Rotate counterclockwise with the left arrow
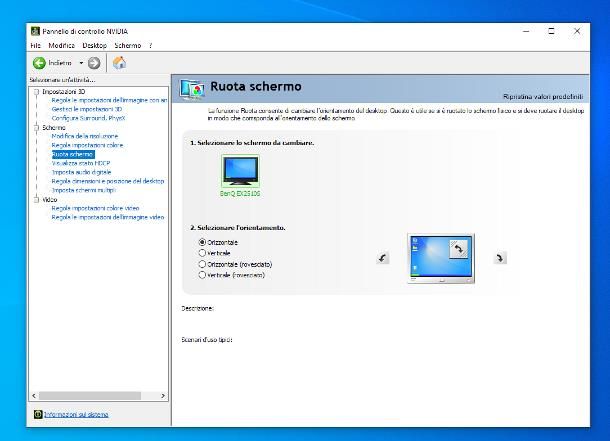610x441 pixels. click(383, 258)
